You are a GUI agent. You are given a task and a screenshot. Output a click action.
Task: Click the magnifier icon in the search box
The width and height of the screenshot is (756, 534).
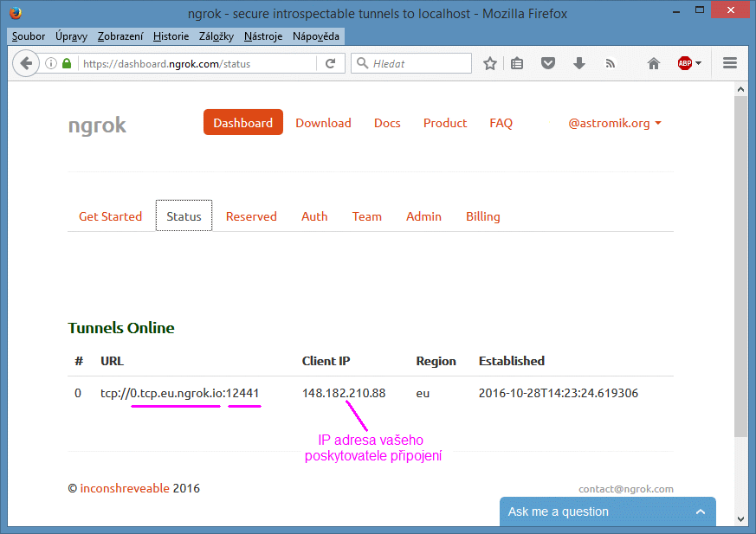click(x=363, y=63)
